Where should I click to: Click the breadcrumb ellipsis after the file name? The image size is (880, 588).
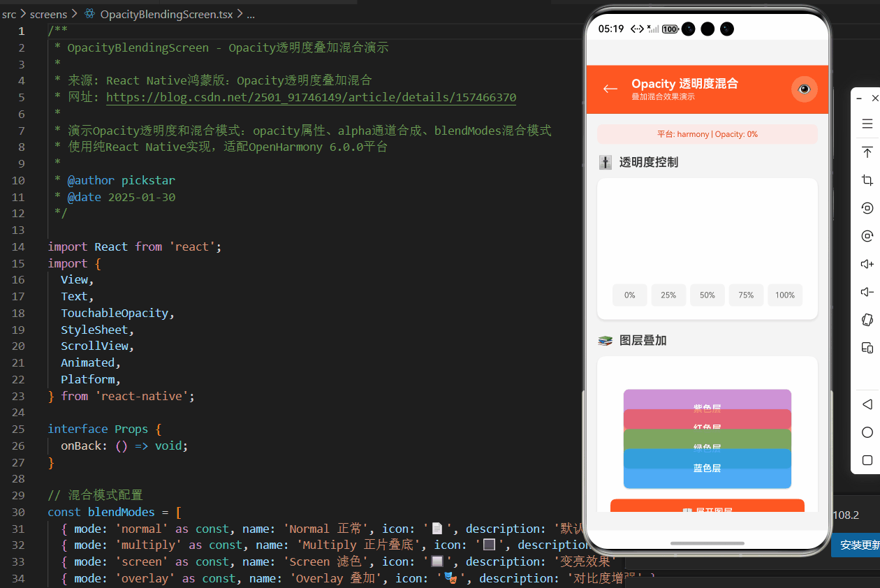point(251,14)
